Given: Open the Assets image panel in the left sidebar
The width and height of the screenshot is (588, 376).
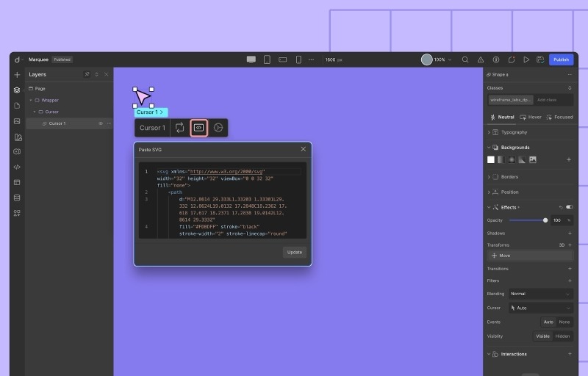Looking at the screenshot, I should [x=17, y=121].
